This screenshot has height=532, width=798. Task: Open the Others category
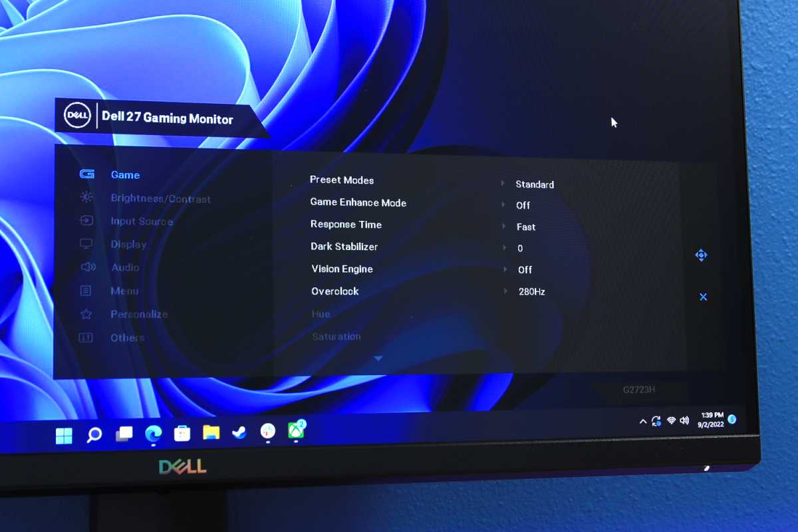(127, 337)
